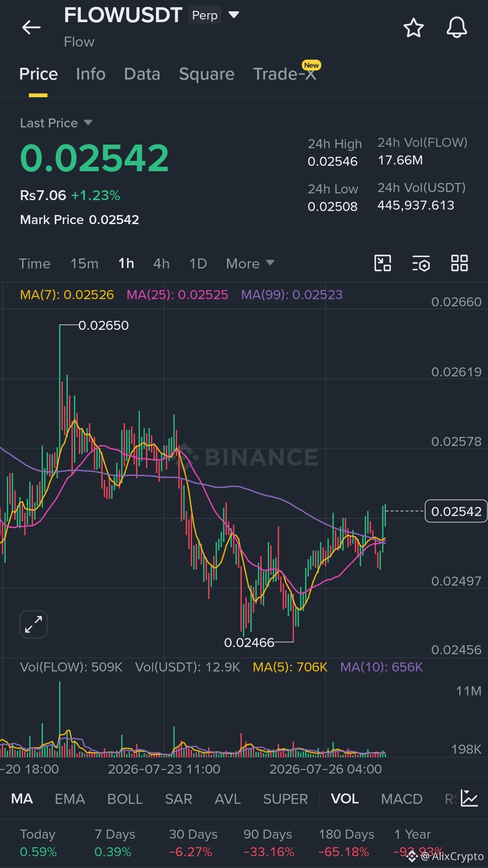Tap the 2026-07-23 11:00 time axis label
The width and height of the screenshot is (488, 868).
coord(164,769)
